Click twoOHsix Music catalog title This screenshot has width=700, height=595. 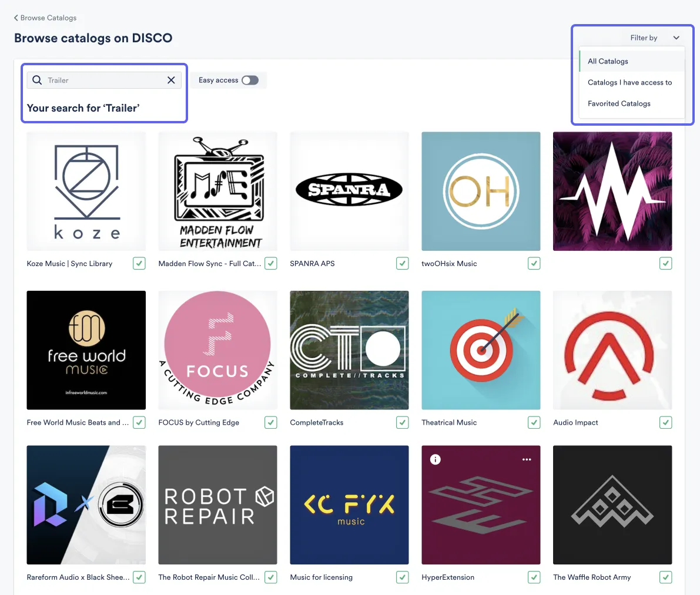pos(449,264)
